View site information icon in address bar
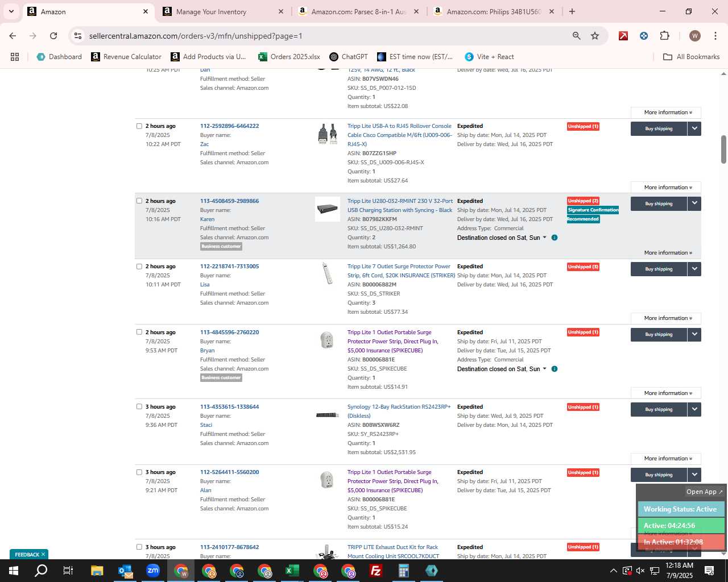This screenshot has height=582, width=728. 78,36
